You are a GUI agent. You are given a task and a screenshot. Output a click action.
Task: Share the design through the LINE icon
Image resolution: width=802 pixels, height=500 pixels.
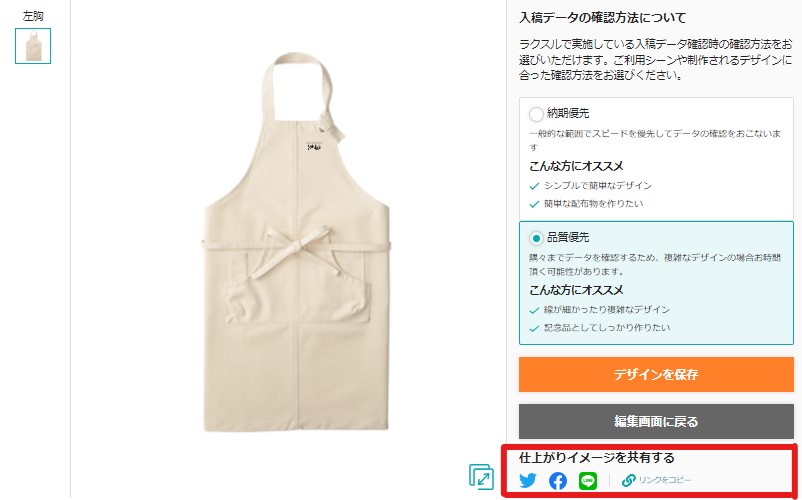[588, 481]
